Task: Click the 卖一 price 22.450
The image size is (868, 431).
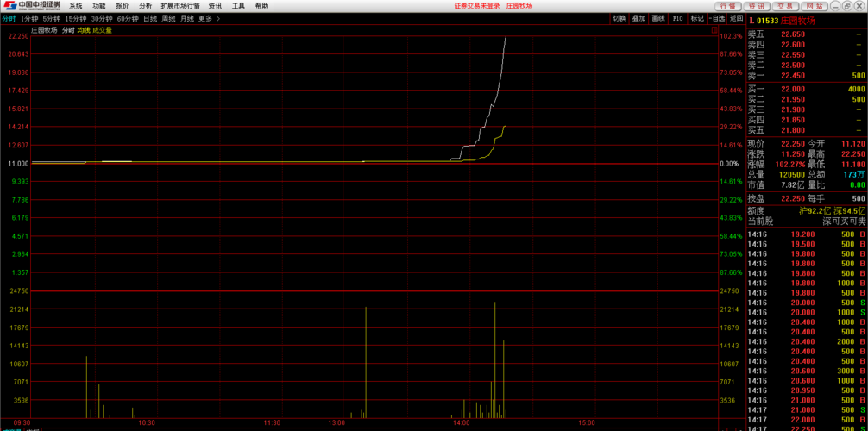Action: click(x=793, y=76)
